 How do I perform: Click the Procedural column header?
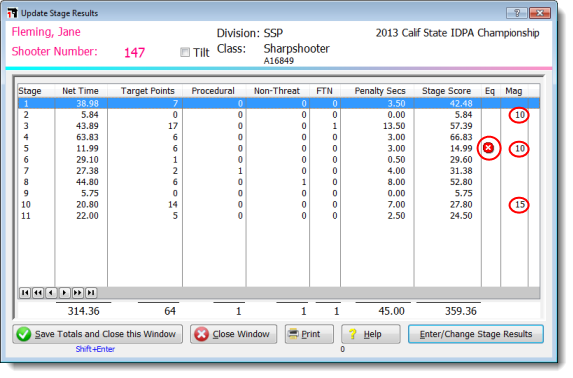213,91
